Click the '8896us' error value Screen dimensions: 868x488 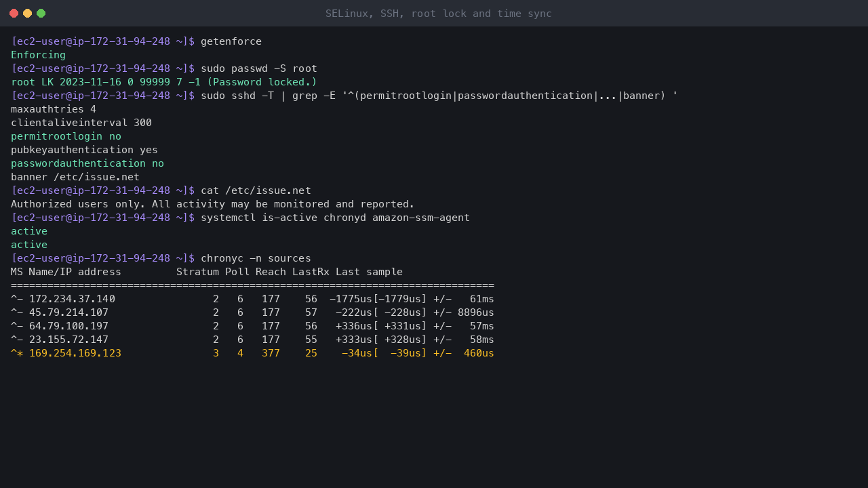tap(476, 312)
